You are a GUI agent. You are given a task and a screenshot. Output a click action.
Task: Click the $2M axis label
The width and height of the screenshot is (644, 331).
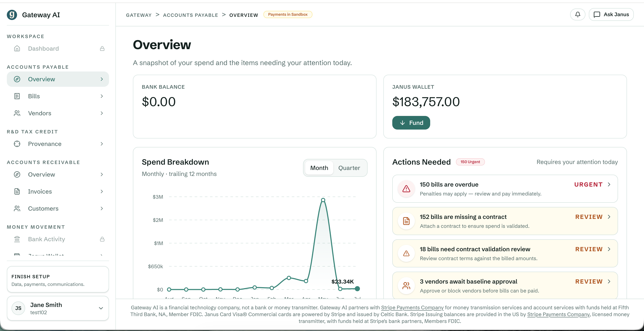[x=158, y=220]
